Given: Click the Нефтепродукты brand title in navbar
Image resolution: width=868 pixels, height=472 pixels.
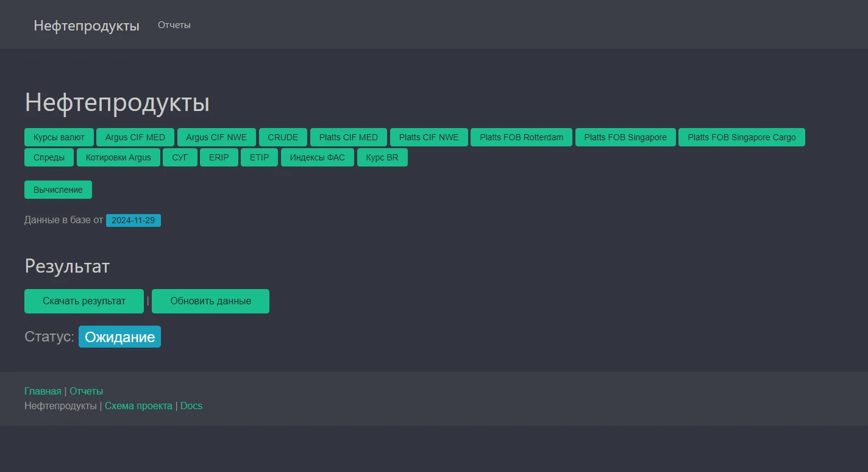Looking at the screenshot, I should [x=87, y=26].
